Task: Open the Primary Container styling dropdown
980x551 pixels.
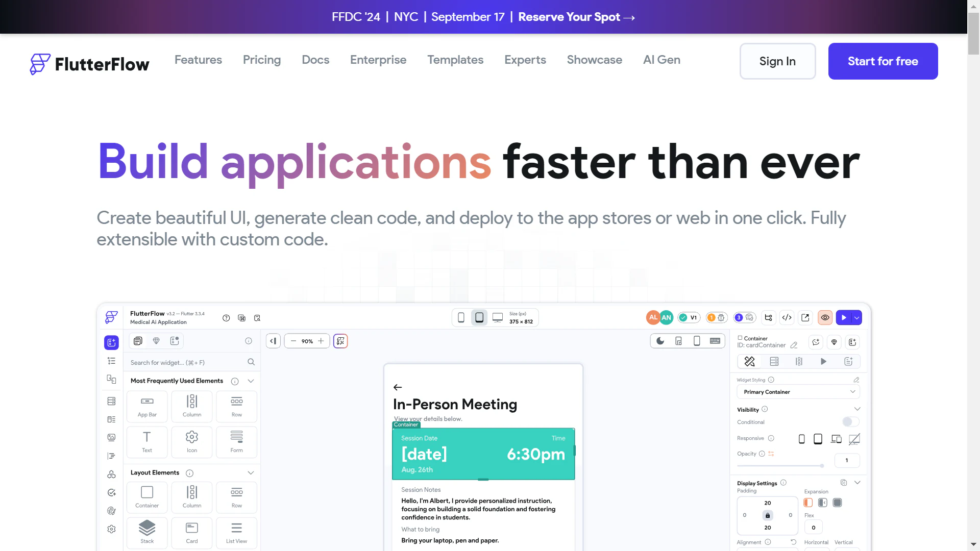Action: click(798, 392)
